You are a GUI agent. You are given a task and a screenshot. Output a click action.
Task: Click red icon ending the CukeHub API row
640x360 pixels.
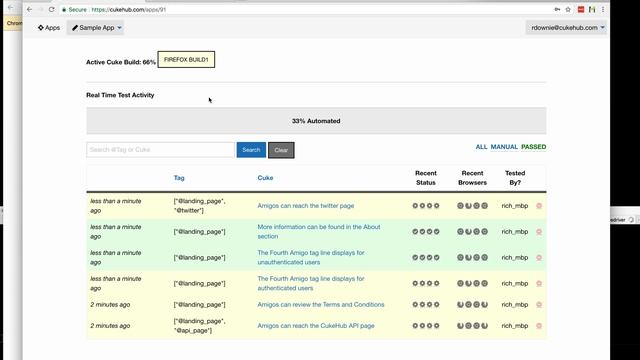click(x=539, y=326)
